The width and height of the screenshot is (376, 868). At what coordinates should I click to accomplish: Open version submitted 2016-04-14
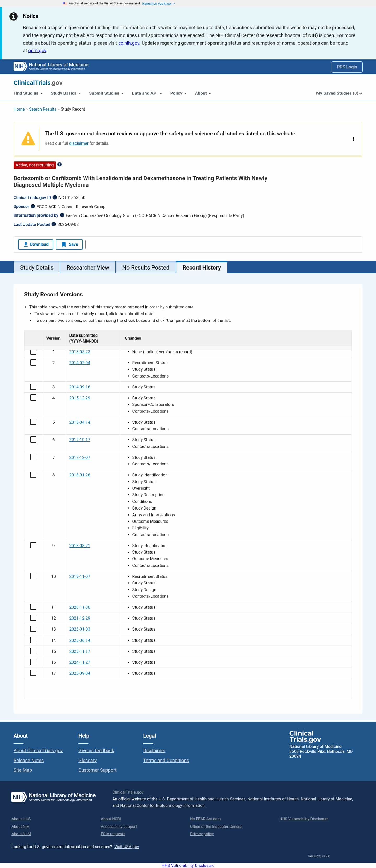point(80,422)
